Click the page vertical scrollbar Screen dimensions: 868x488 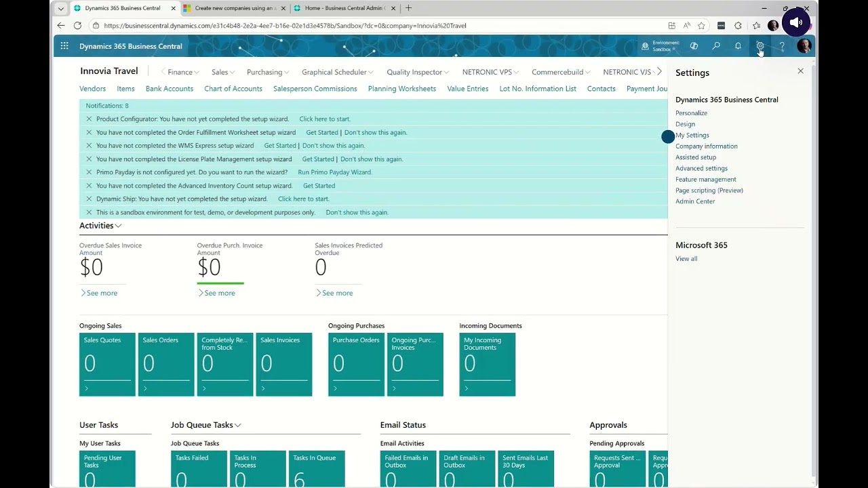click(814, 271)
